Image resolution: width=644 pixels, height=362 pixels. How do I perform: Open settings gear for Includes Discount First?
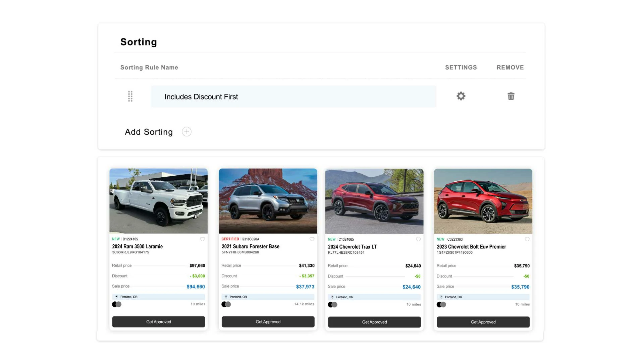click(x=461, y=96)
